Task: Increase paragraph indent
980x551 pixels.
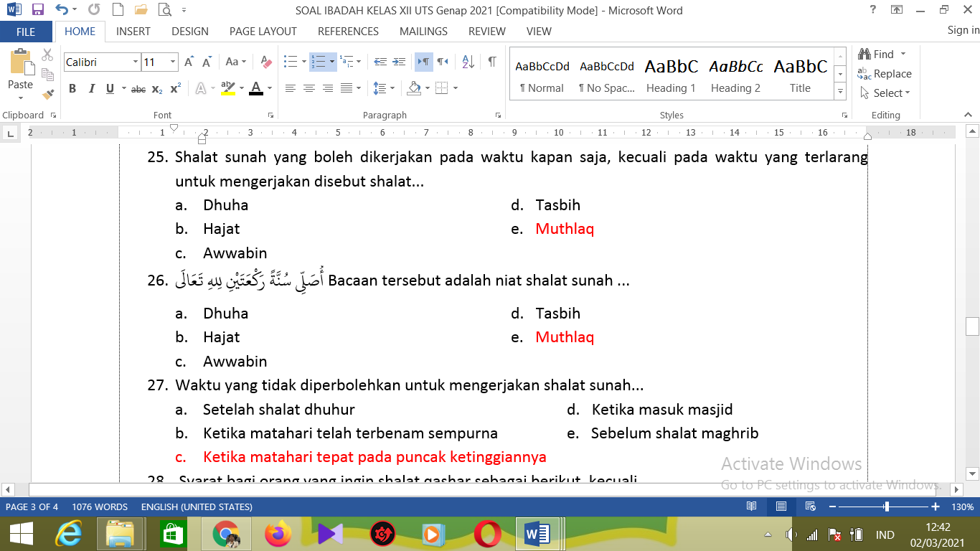Action: click(x=400, y=62)
